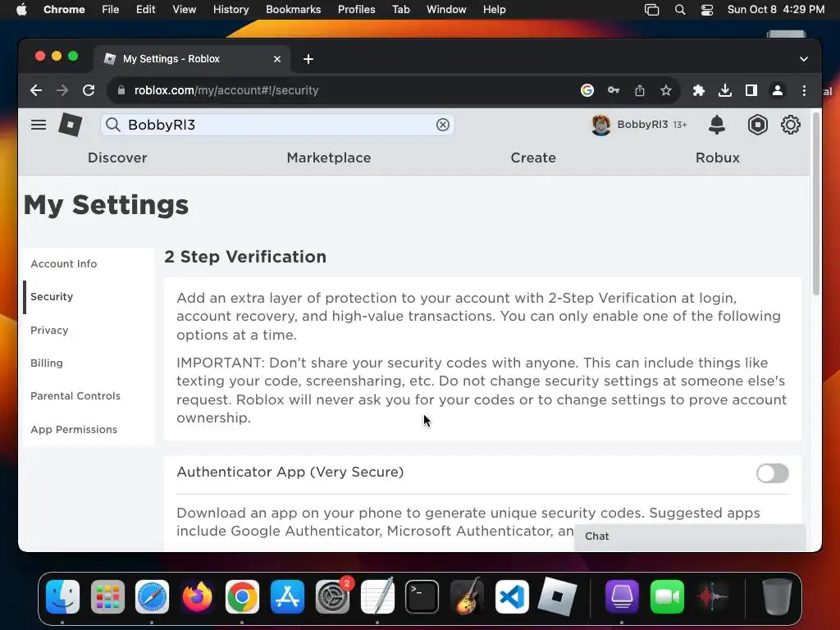Open the Apple menu
Viewport: 840px width, 630px height.
[x=21, y=10]
